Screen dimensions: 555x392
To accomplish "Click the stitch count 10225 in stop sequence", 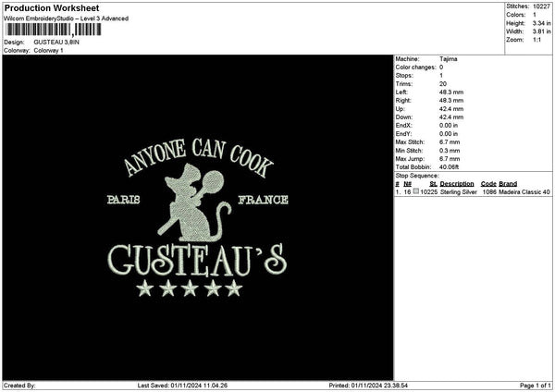I will (429, 192).
